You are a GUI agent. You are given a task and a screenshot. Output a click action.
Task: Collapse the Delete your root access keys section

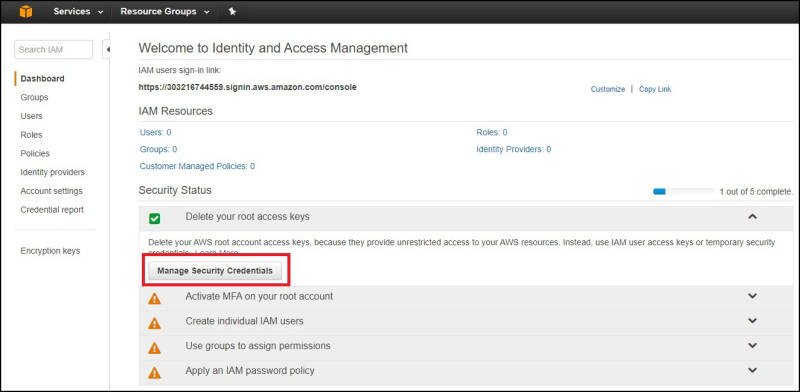752,216
